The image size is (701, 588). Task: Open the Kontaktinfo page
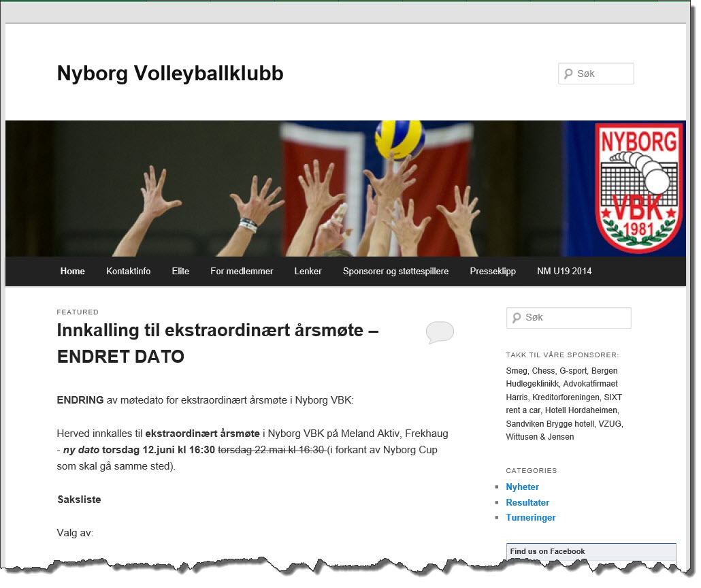tap(128, 271)
